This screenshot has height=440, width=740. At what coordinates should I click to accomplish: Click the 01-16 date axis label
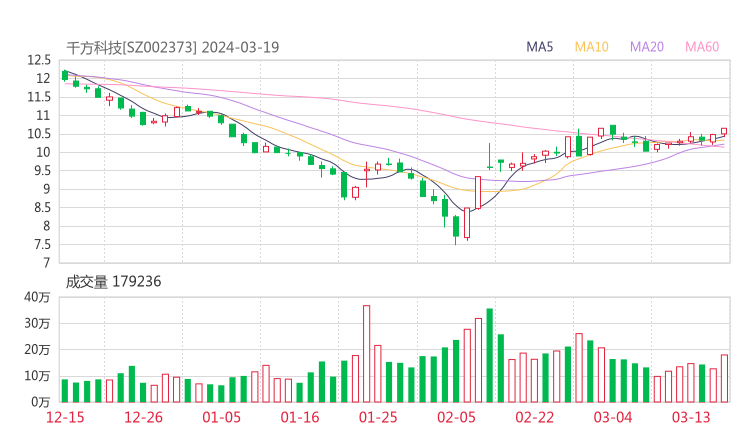coord(300,417)
